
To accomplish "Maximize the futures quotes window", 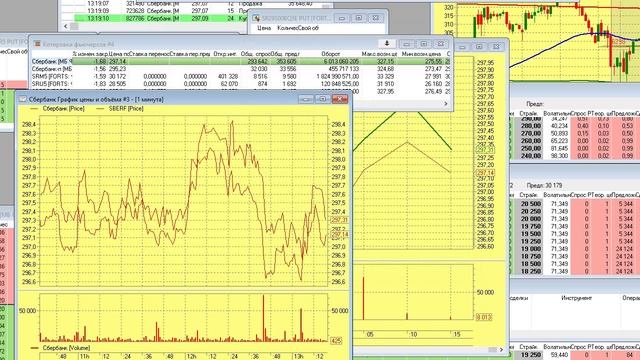I will click(x=423, y=44).
